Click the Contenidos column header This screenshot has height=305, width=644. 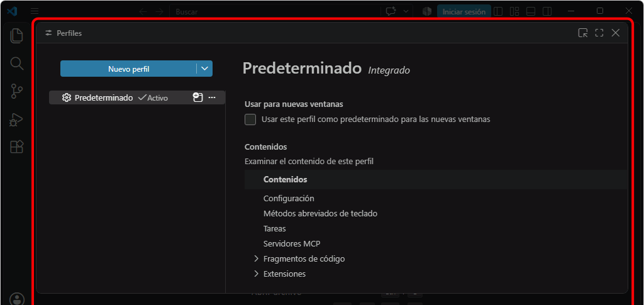[285, 179]
